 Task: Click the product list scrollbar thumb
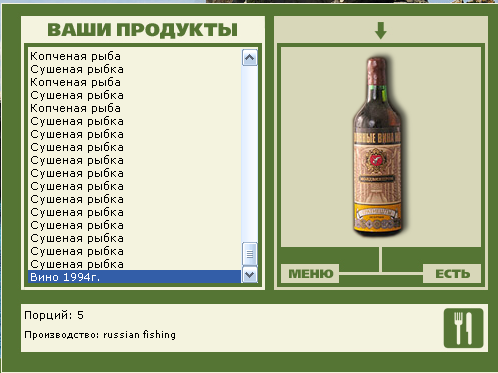250,254
